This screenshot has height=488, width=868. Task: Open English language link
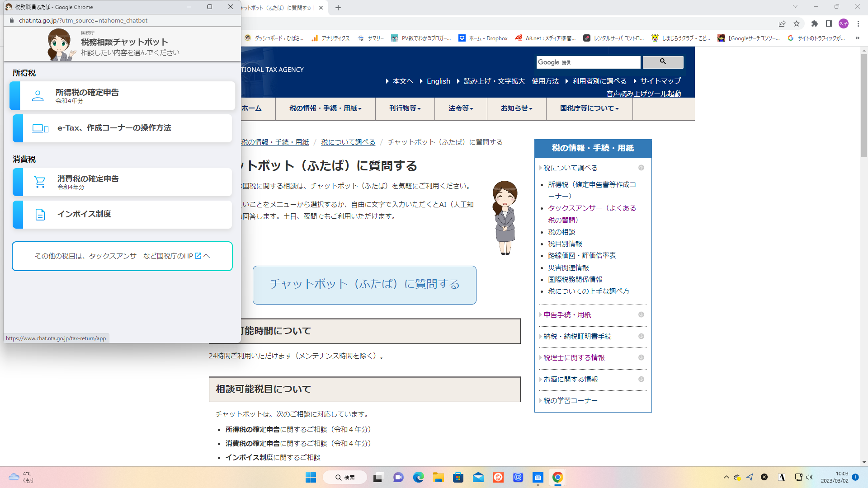(x=439, y=81)
